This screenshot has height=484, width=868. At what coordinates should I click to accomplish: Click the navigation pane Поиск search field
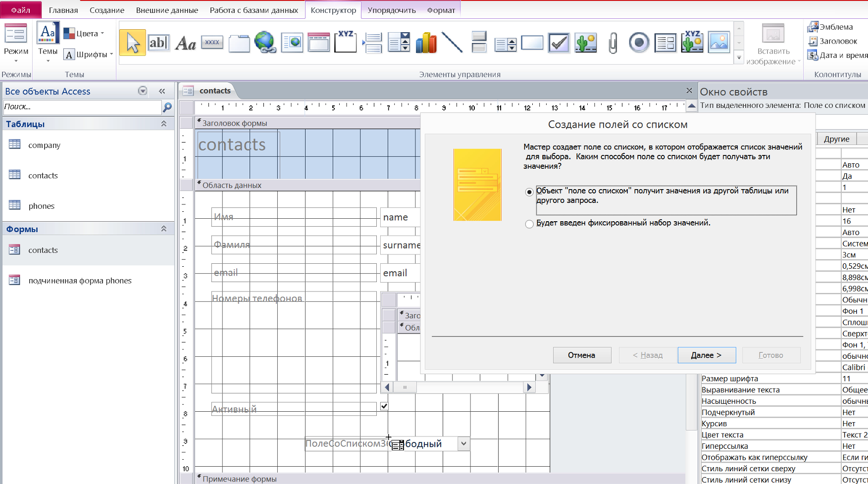pyautogui.click(x=82, y=107)
